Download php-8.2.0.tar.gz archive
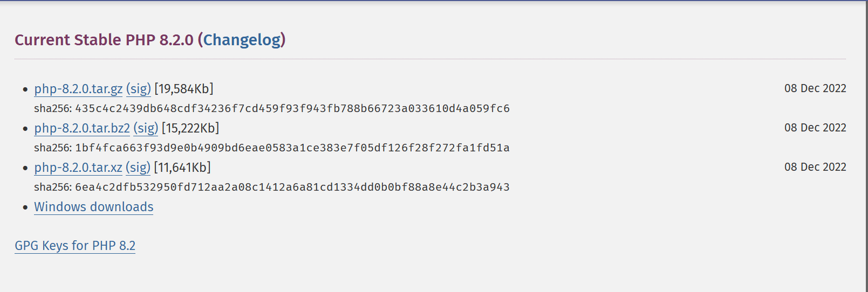The width and height of the screenshot is (868, 292). tap(78, 89)
